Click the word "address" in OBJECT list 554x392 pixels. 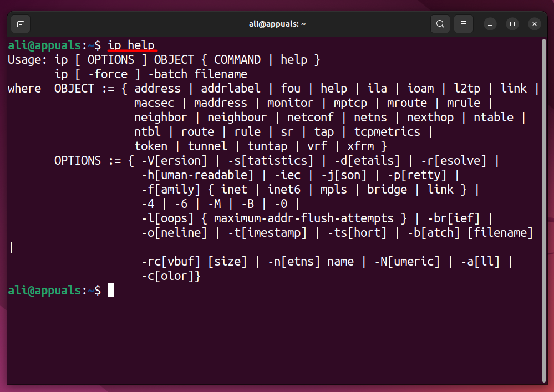point(157,89)
